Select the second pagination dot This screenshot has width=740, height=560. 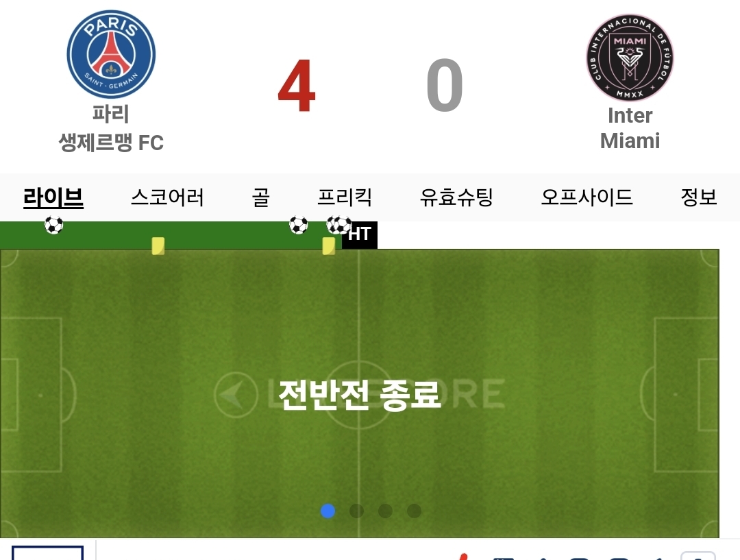point(357,511)
